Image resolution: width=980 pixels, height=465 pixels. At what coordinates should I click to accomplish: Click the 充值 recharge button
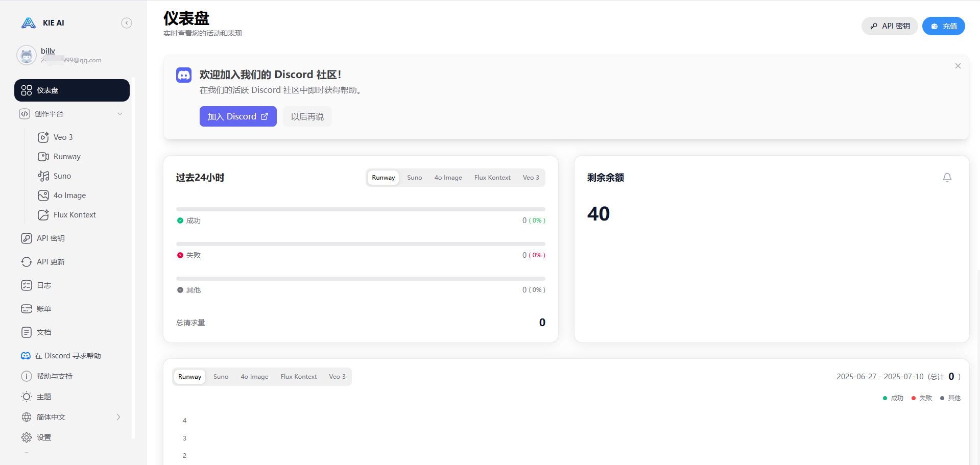point(943,26)
